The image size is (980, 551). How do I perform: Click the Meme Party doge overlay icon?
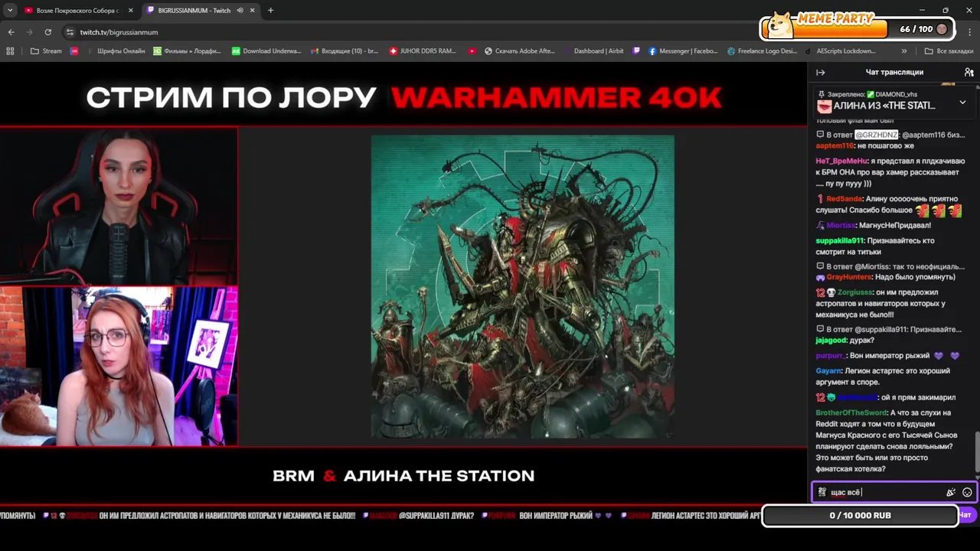coord(780,26)
